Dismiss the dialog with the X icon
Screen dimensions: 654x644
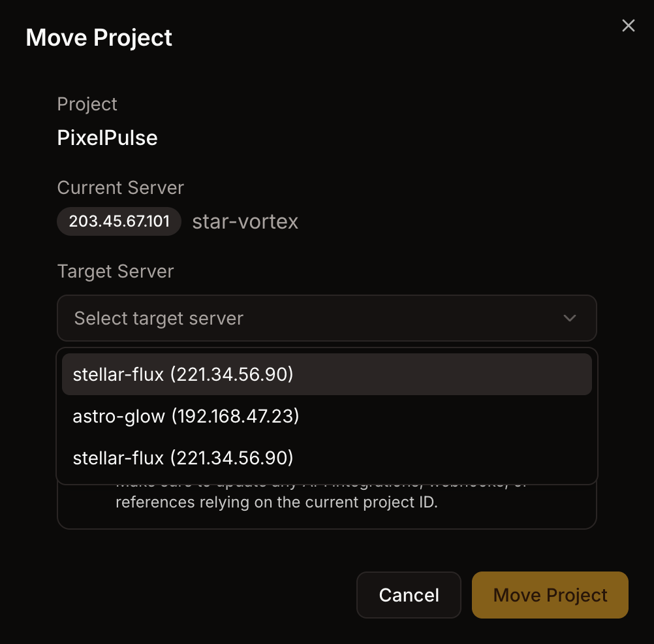coord(628,25)
